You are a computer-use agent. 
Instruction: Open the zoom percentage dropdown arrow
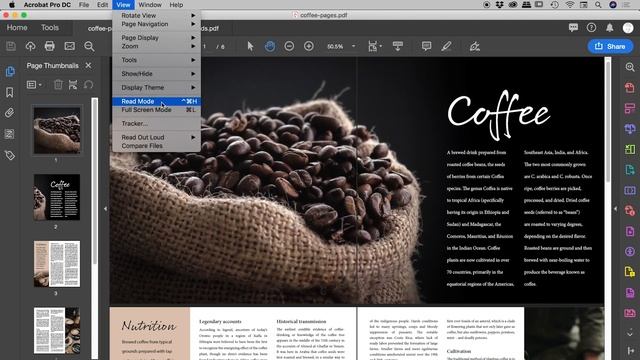(x=353, y=46)
